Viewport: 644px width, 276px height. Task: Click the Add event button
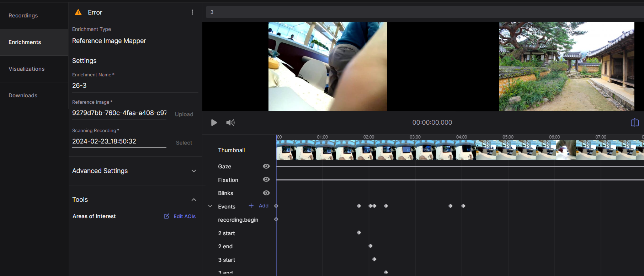coord(264,206)
